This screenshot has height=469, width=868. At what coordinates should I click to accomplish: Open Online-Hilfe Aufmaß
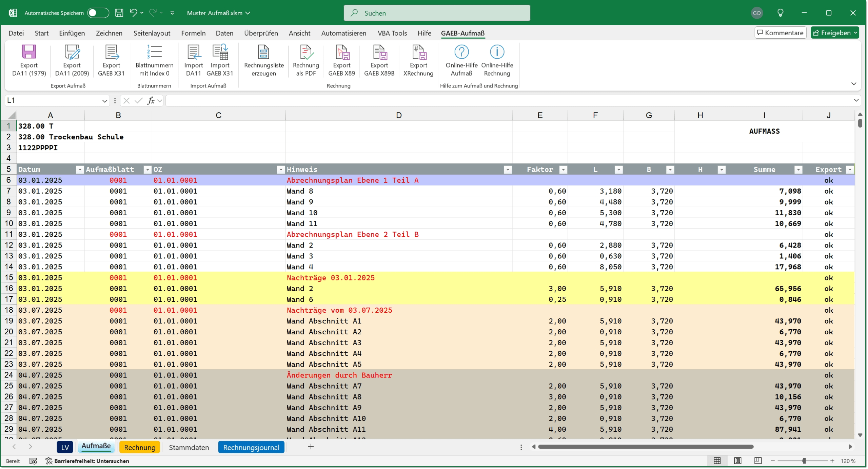tap(461, 61)
